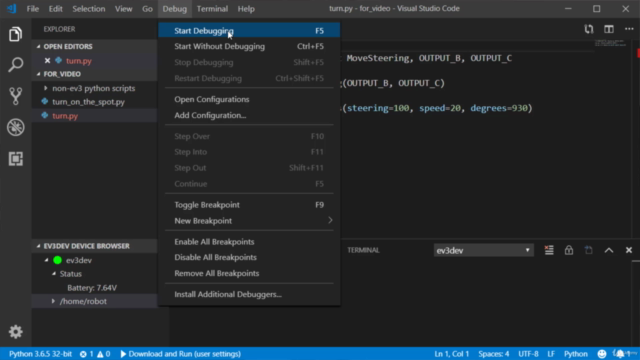Click the editor minimap preview
Viewport: 640px width, 360px height.
click(610, 43)
